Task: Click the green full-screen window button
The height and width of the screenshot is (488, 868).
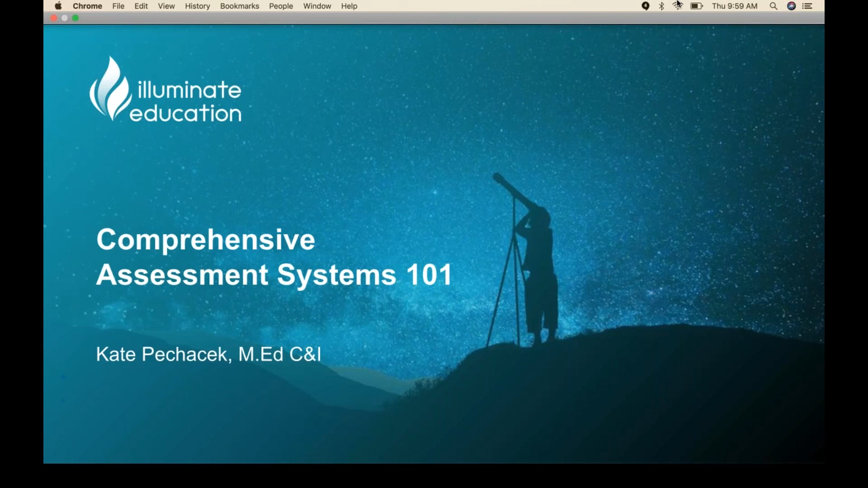Action: click(x=75, y=18)
